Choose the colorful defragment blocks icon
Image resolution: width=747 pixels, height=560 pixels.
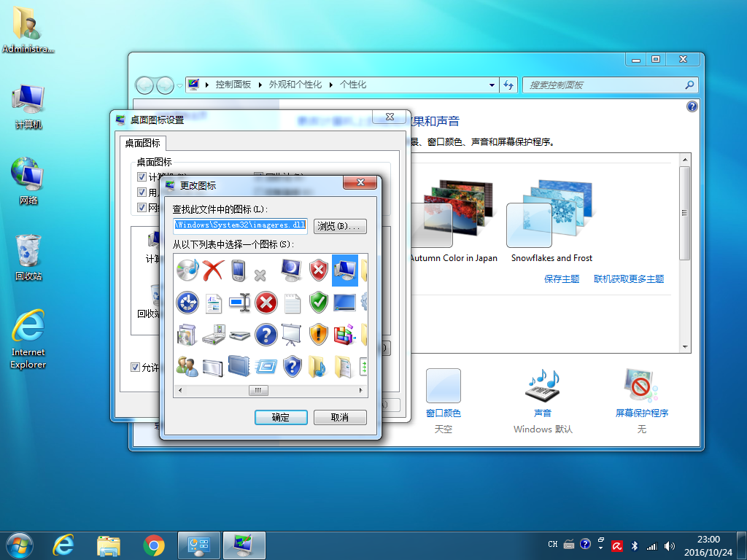[x=345, y=335]
